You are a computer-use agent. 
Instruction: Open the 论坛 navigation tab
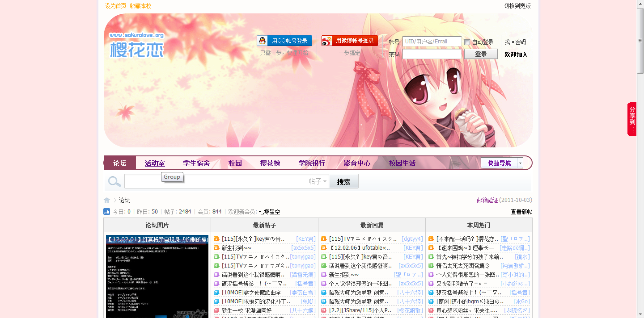point(120,163)
